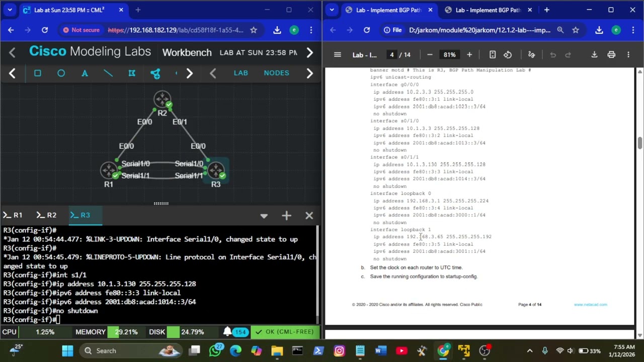
Task: Search within the PDF page using magnifier
Action: pos(560,30)
